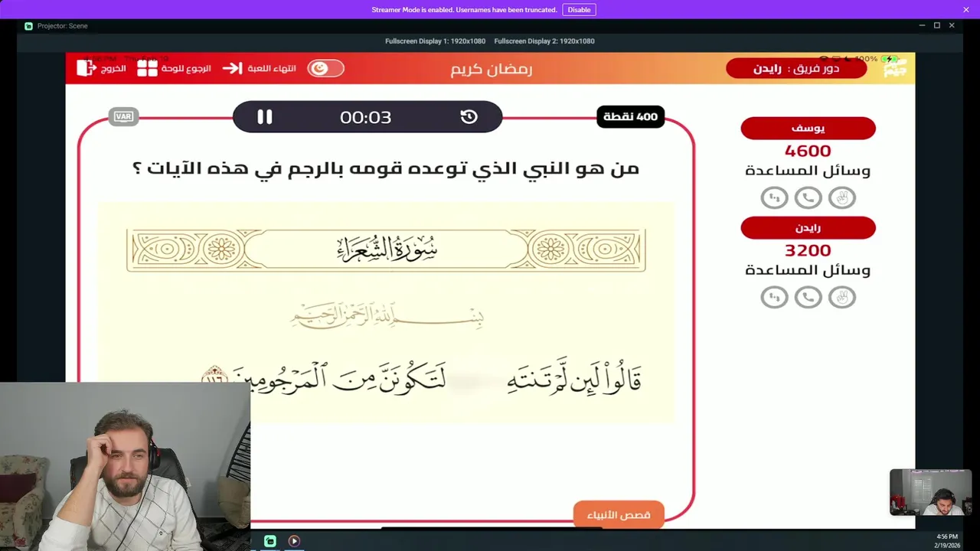Click the الخروج exit label
The image size is (980, 551).
pos(113,68)
